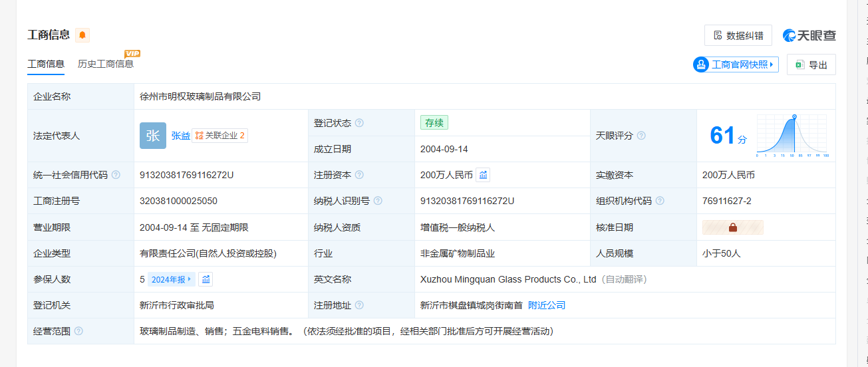This screenshot has width=868, height=367.
Task: Click help icon beside 经营范围
Action: pyautogui.click(x=79, y=331)
